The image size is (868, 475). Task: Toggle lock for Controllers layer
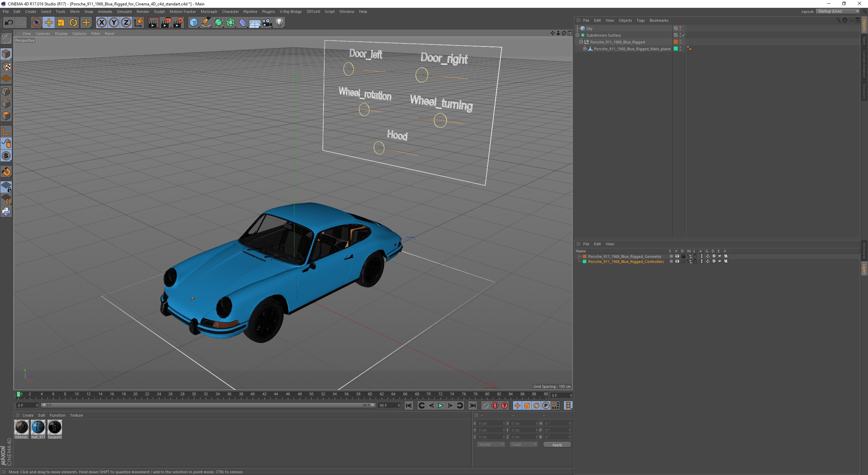point(695,261)
